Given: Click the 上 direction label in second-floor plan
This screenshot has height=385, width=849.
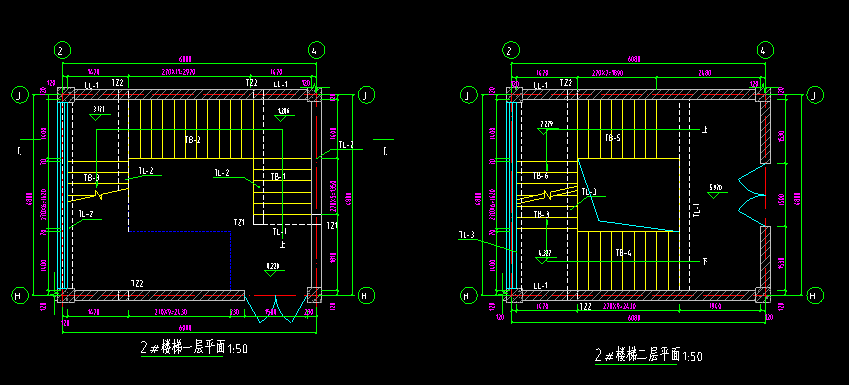Looking at the screenshot, I should 704,129.
